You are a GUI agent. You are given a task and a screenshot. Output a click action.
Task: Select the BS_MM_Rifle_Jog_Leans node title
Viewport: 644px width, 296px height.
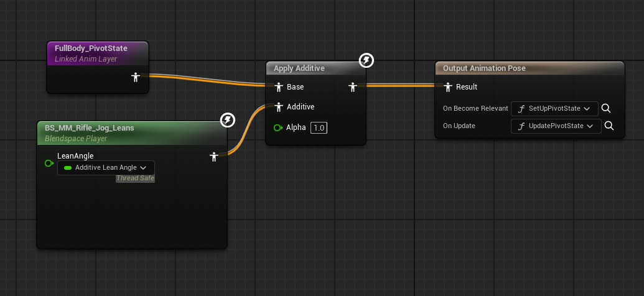90,128
